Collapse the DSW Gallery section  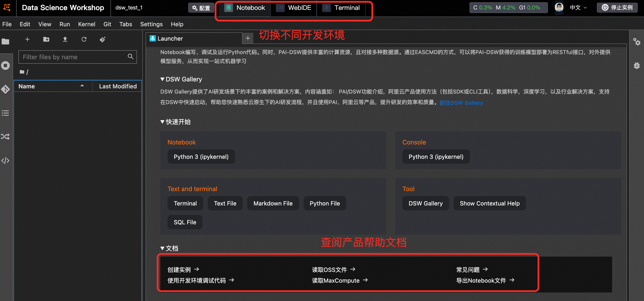tap(162, 79)
